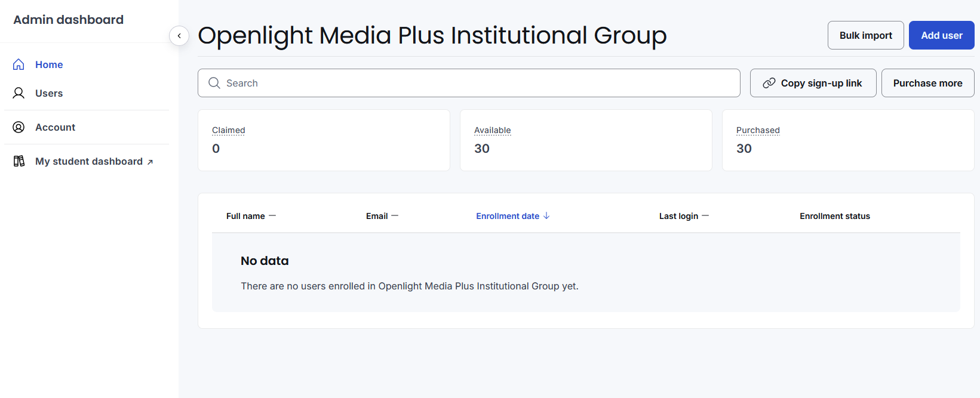The height and width of the screenshot is (398, 980).
Task: Click the external link arrow beside My student dashboard
Action: tap(150, 162)
